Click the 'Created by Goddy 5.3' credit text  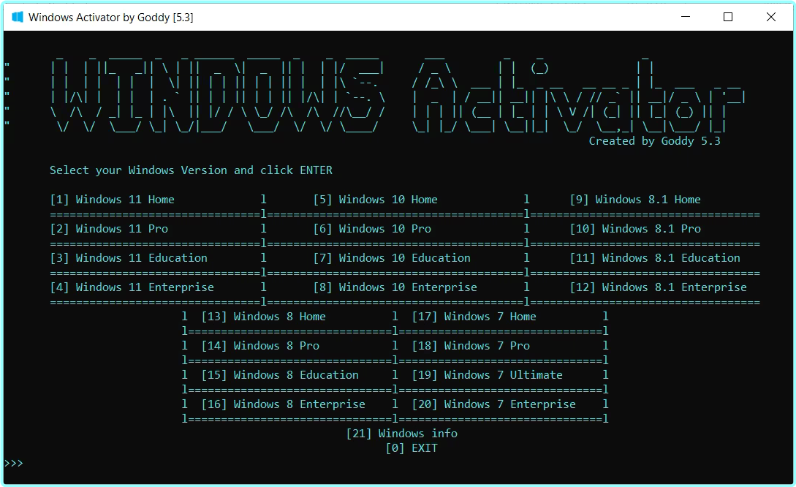[655, 141]
